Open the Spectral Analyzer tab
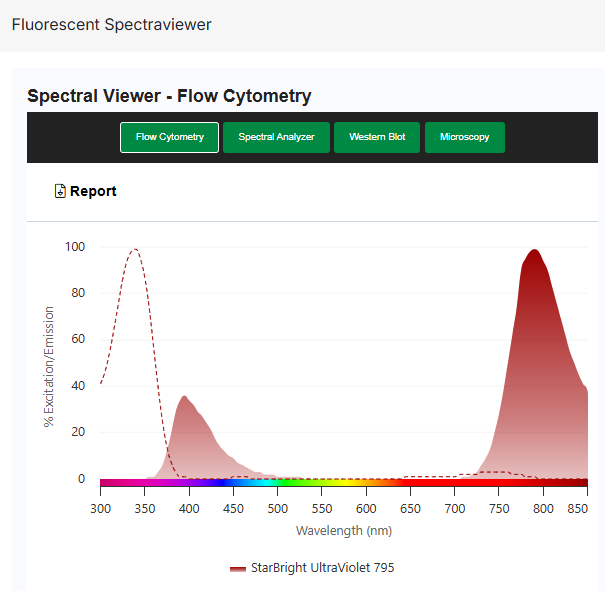 pyautogui.click(x=276, y=137)
